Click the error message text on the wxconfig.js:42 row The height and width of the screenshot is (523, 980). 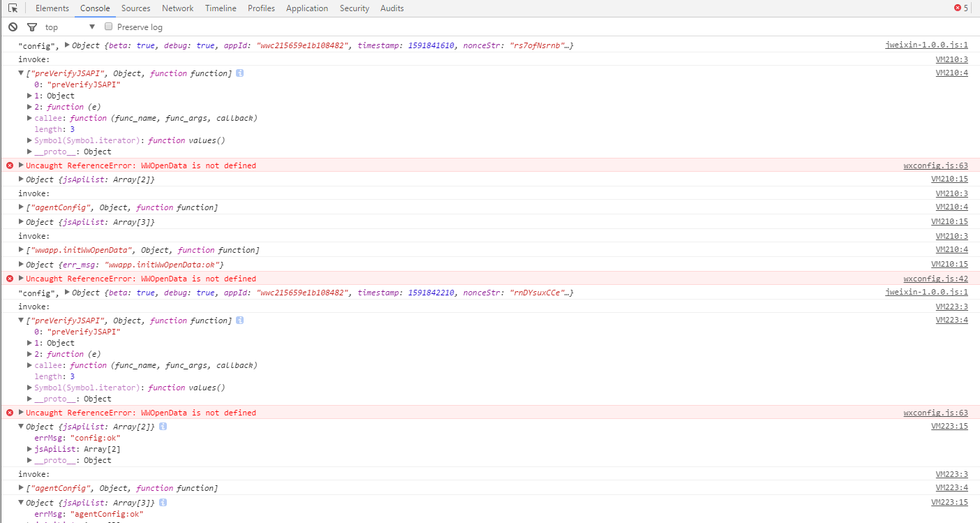click(x=141, y=279)
